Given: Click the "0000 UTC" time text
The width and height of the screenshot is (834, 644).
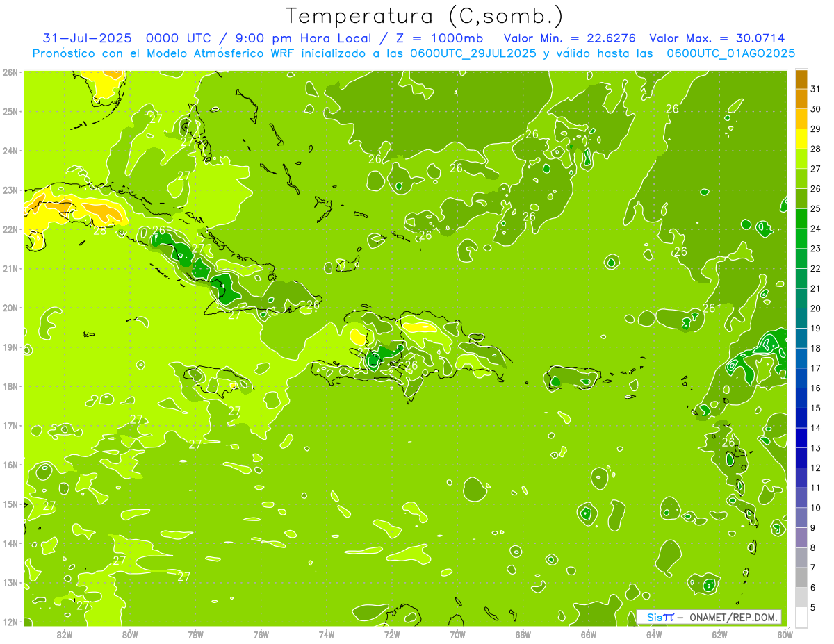Looking at the screenshot, I should point(179,38).
